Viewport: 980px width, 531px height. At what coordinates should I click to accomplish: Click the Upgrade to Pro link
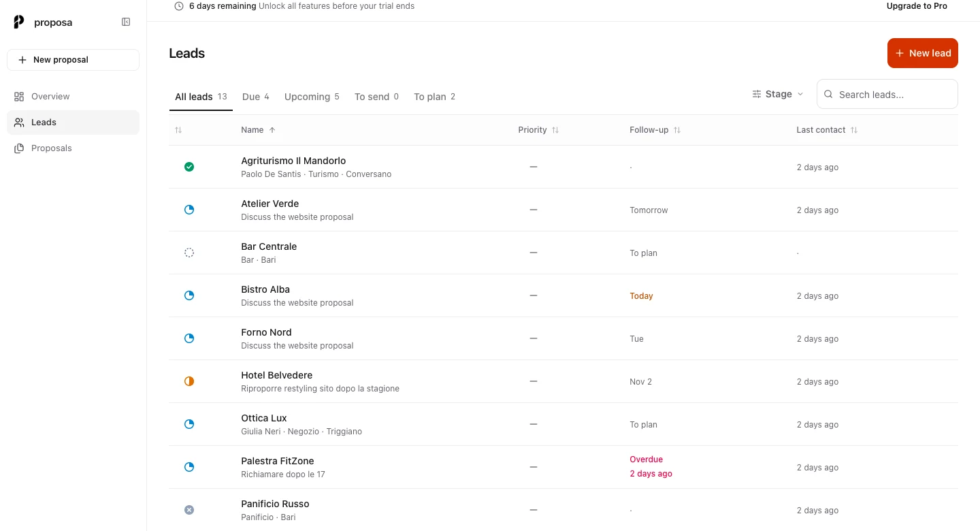tap(917, 6)
